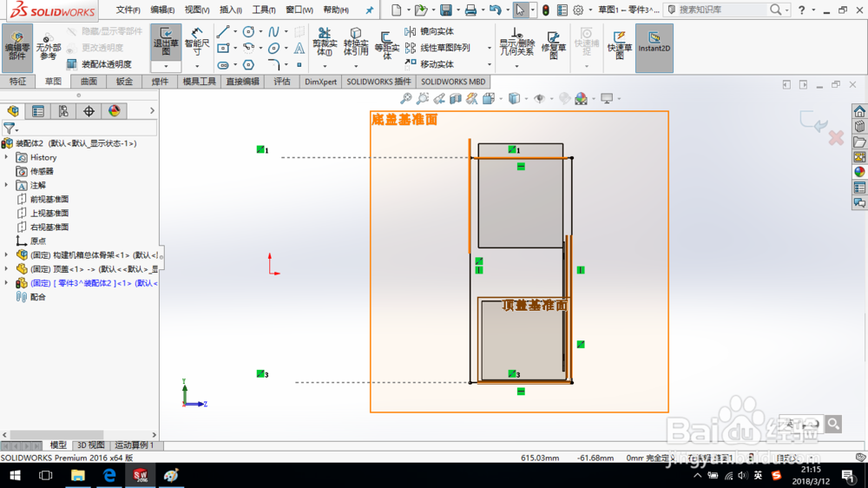Open the Exit Sketch dropdown arrow
The height and width of the screenshot is (488, 868).
[166, 66]
